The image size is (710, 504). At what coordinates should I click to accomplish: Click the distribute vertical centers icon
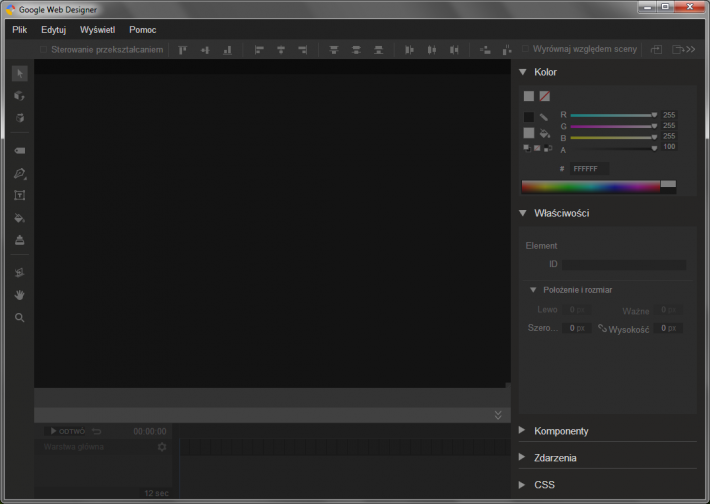[356, 50]
